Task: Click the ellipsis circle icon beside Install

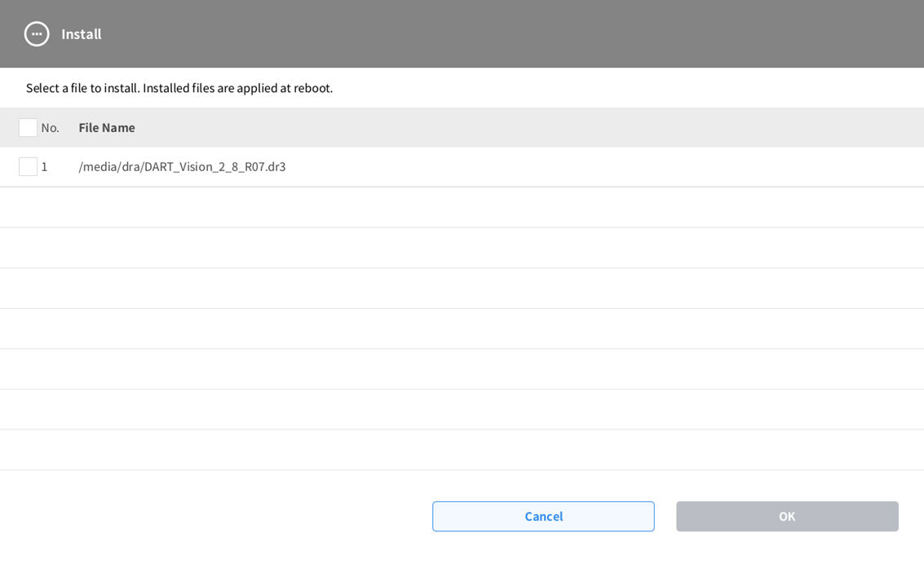Action: point(37,34)
